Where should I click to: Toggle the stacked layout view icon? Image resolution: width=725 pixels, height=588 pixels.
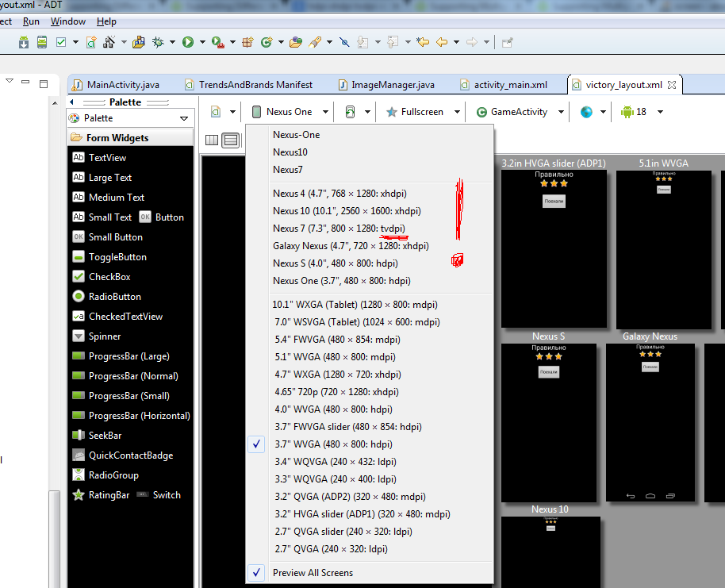(230, 140)
